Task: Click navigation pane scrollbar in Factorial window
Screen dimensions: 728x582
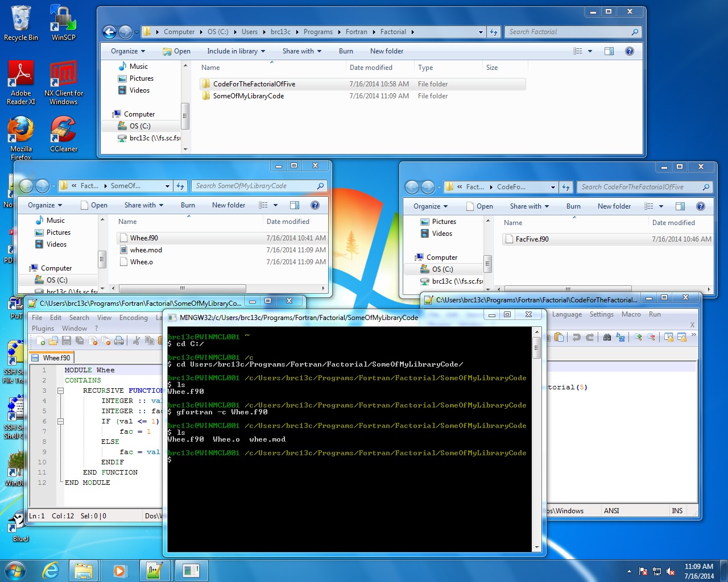Action: pos(185,116)
